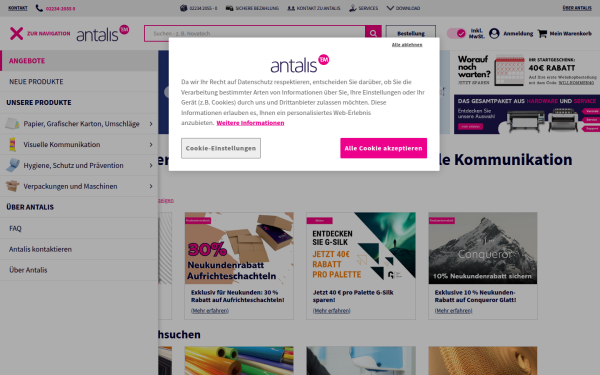Screen dimensions: 600x375
Task: Click the Sichere Bezahlung text link
Action: [257, 8]
